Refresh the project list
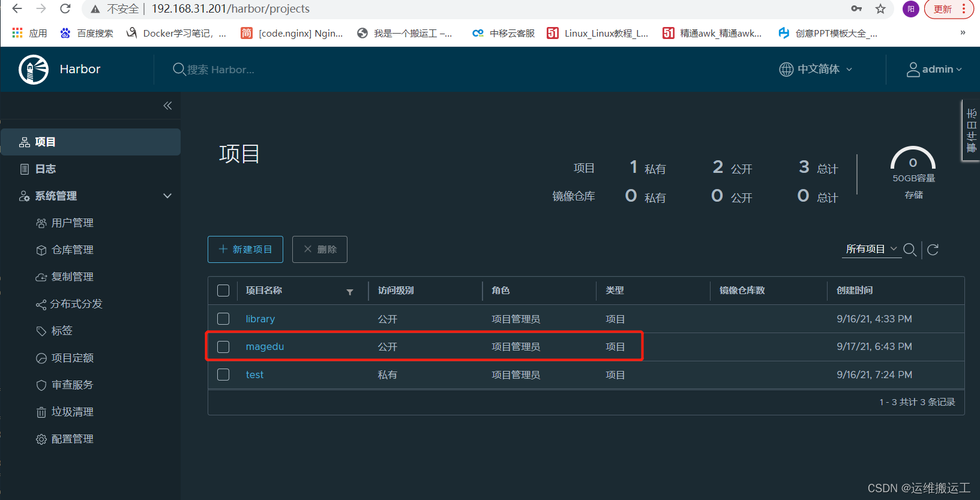The width and height of the screenshot is (980, 500). [933, 250]
